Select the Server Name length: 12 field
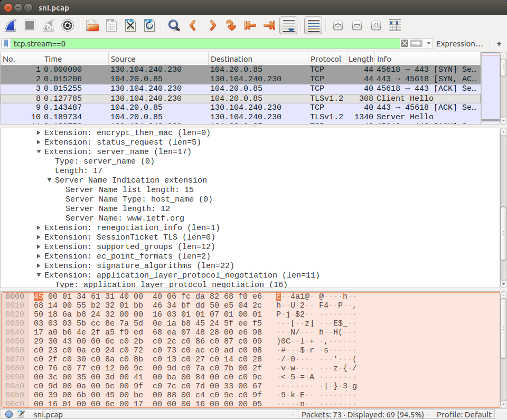This screenshot has width=507, height=420. tap(118, 209)
